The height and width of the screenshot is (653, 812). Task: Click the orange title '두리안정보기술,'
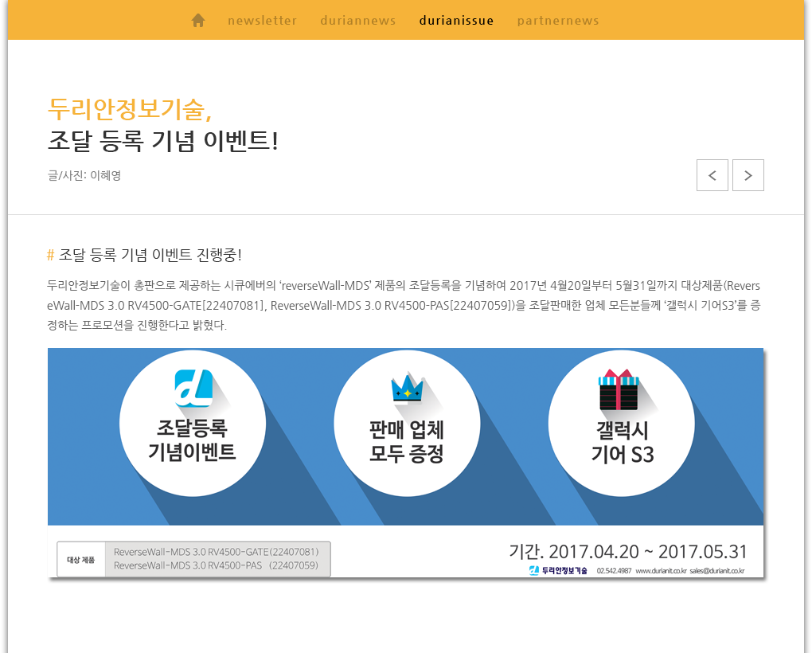pos(130,109)
